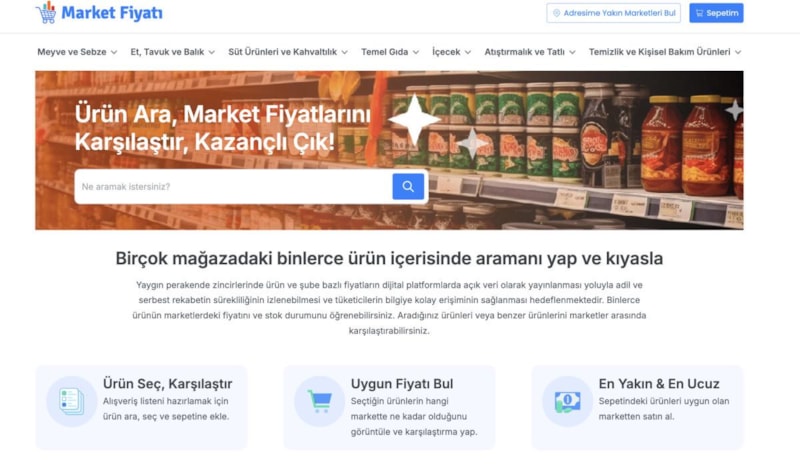The image size is (800, 469).
Task: Click Adresime Yakın Marketleri Bul button
Action: (x=613, y=13)
